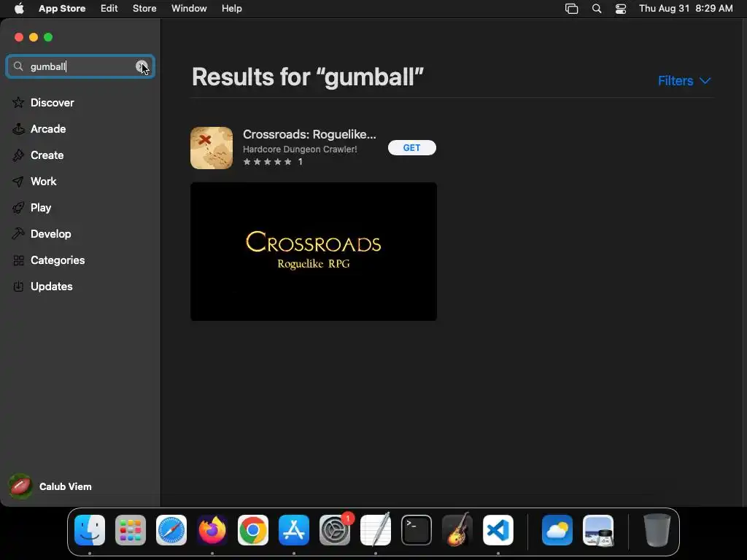Switch to the Work section
This screenshot has width=747, height=560.
pyautogui.click(x=43, y=182)
